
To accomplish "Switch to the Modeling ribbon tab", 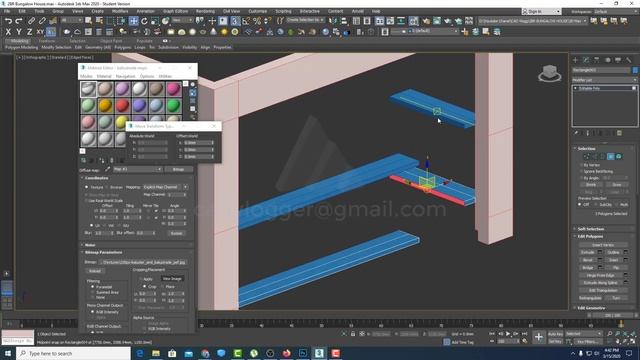I will 20,41.
